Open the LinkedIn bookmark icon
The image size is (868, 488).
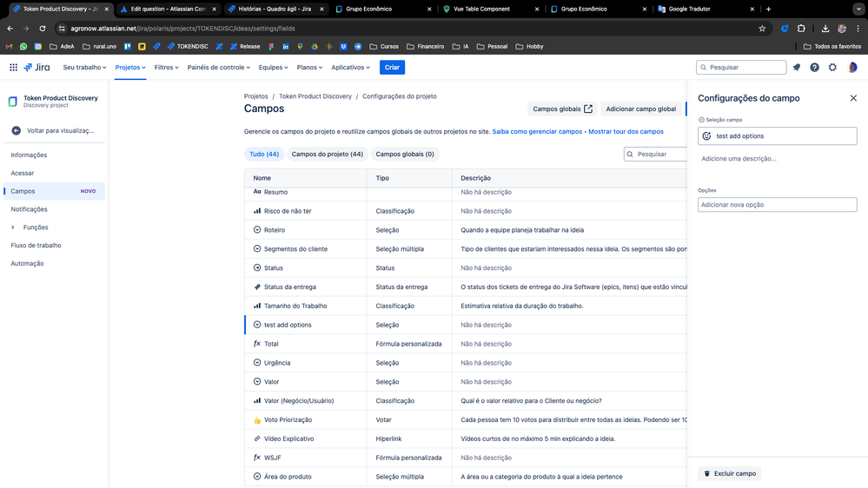(285, 47)
